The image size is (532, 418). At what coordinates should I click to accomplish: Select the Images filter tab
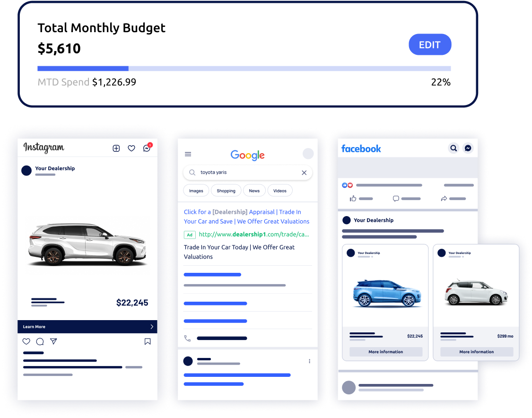(196, 191)
